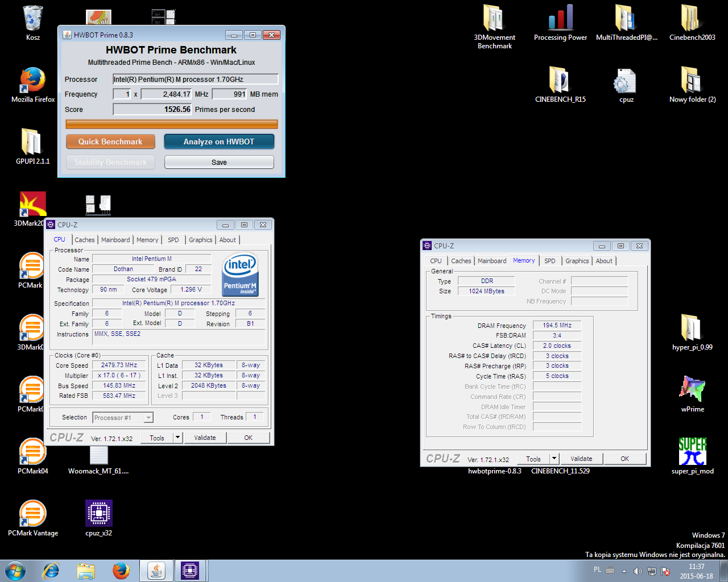Click the Memory Size value 1024 MBytes
Image resolution: width=728 pixels, height=582 pixels.
point(486,291)
